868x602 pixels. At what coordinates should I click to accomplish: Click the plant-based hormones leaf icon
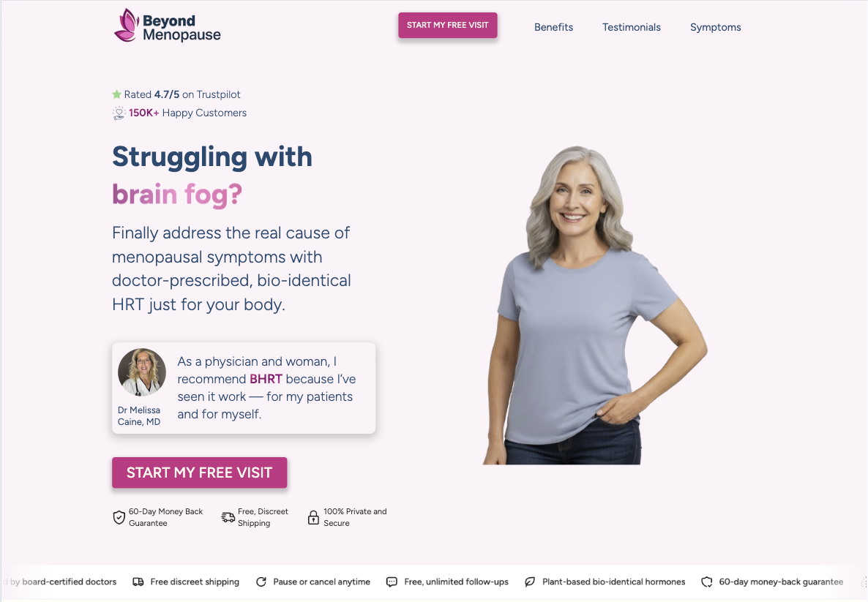530,582
